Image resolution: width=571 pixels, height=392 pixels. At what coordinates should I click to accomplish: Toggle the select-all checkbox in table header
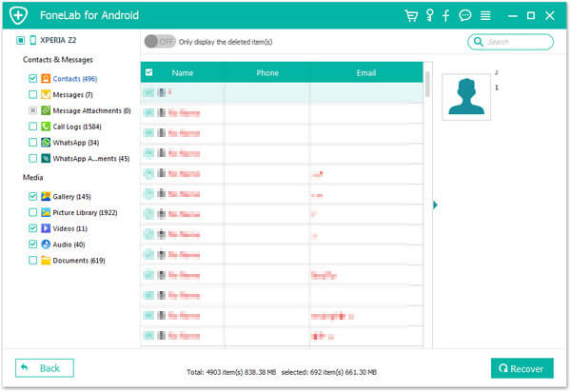[149, 72]
